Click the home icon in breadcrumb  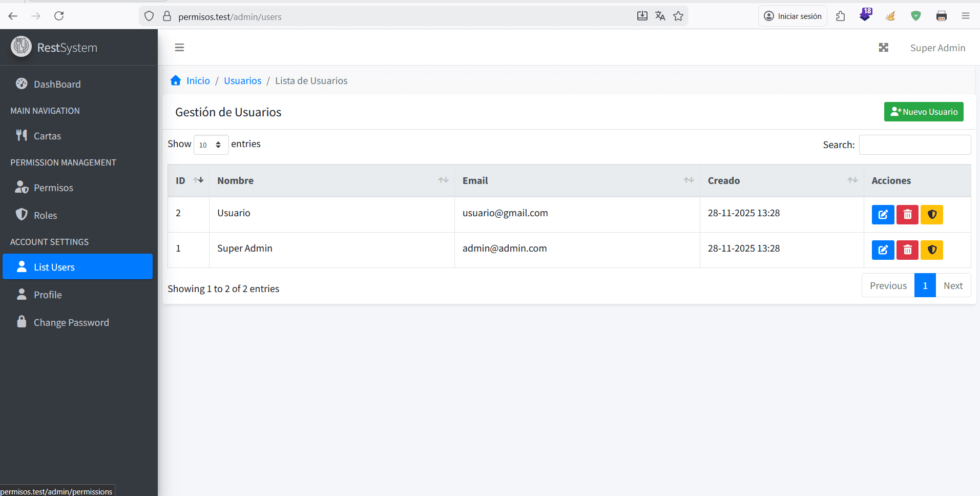click(x=176, y=80)
